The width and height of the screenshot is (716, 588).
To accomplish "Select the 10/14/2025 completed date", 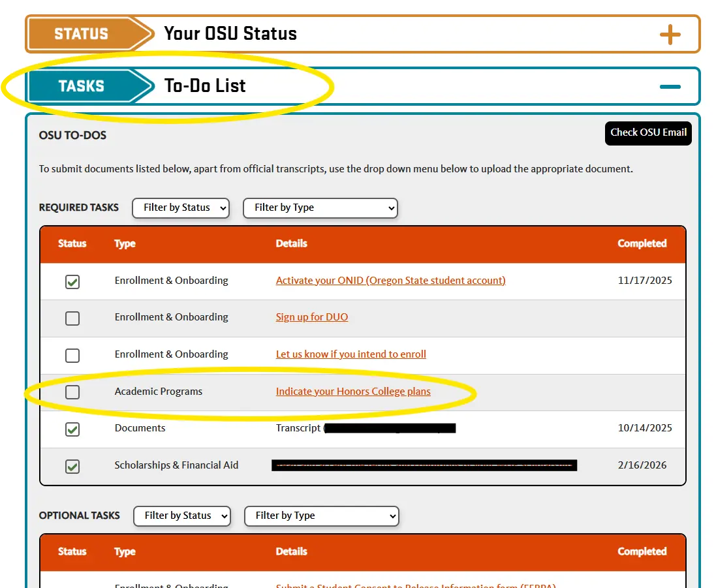I will coord(645,427).
